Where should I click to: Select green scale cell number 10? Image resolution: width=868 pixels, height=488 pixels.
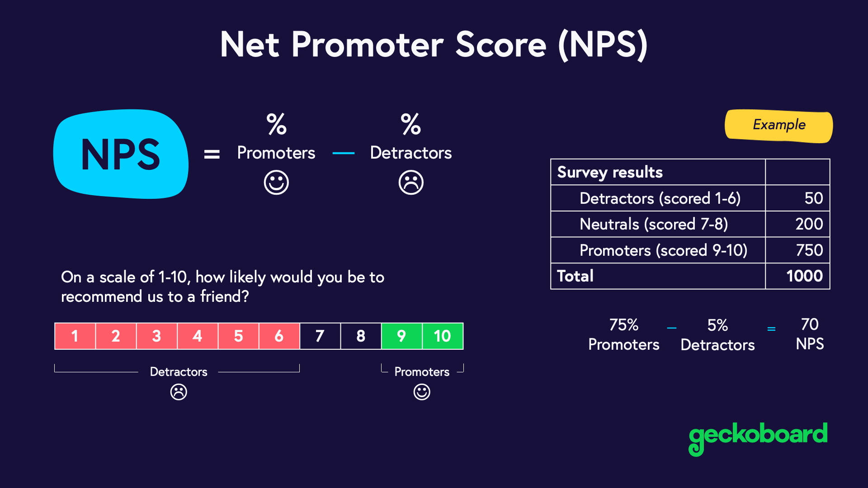click(442, 336)
